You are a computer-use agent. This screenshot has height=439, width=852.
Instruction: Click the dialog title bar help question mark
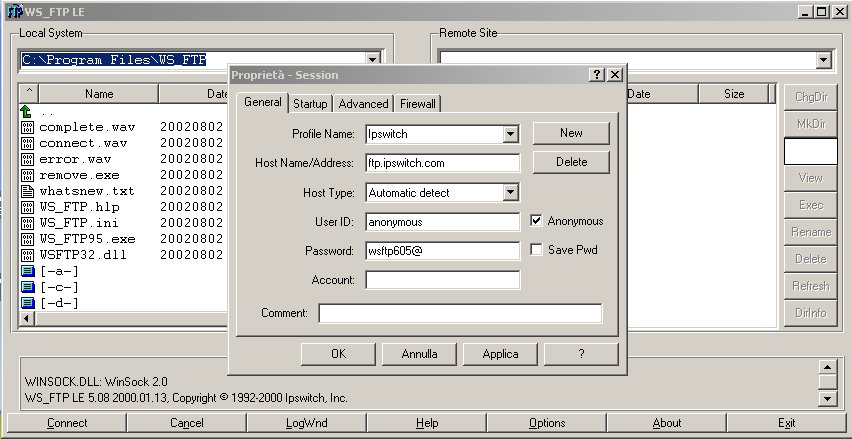coord(597,75)
